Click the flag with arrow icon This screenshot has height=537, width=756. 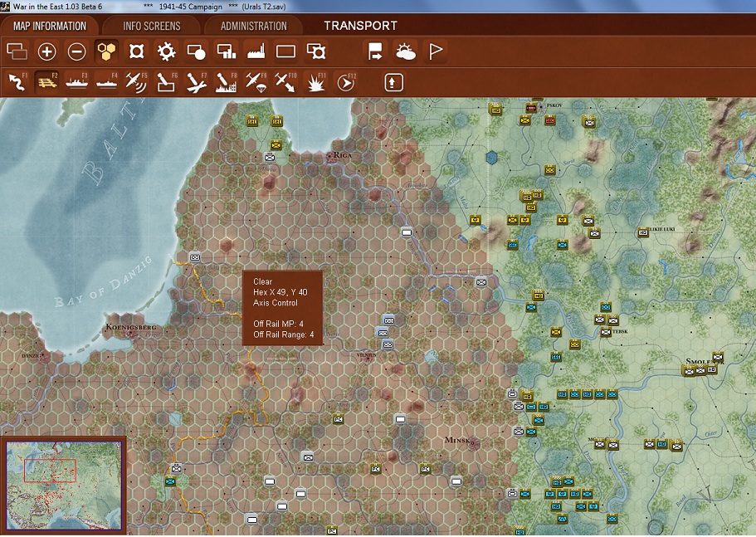click(375, 51)
